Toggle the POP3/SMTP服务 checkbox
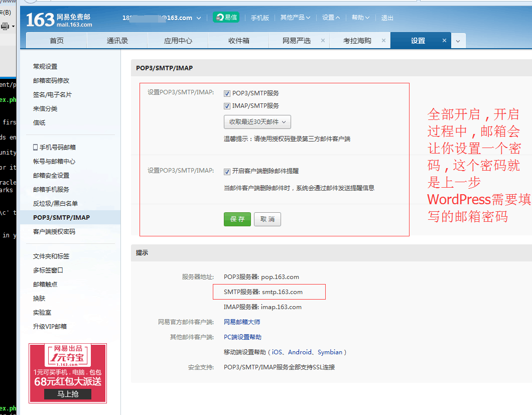 pyautogui.click(x=227, y=94)
